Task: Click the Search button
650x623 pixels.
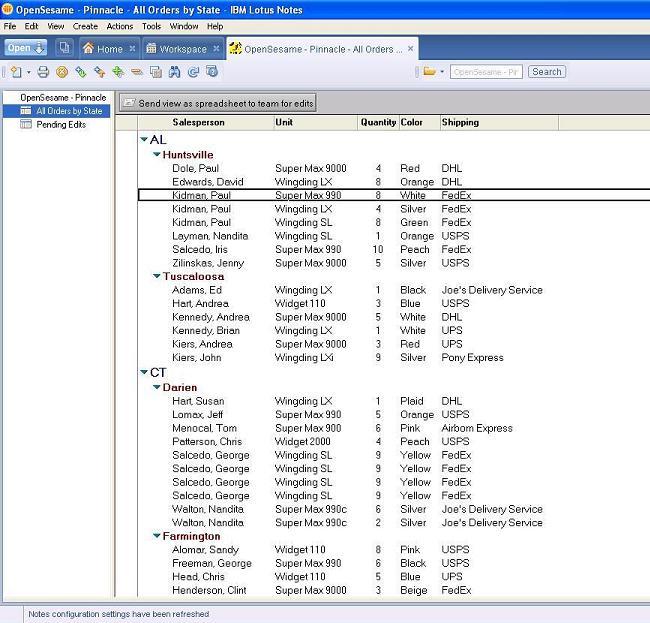Action: point(546,72)
